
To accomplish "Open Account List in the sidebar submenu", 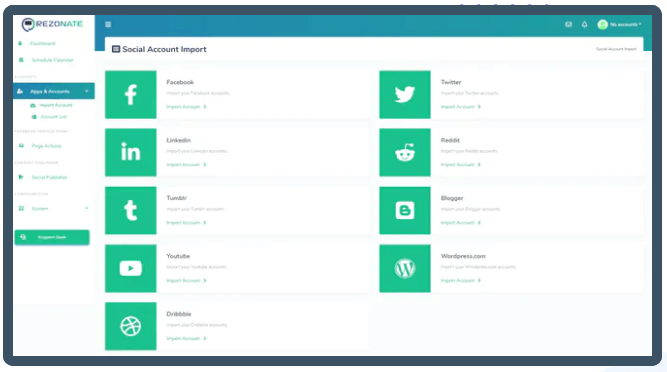I will tap(53, 116).
